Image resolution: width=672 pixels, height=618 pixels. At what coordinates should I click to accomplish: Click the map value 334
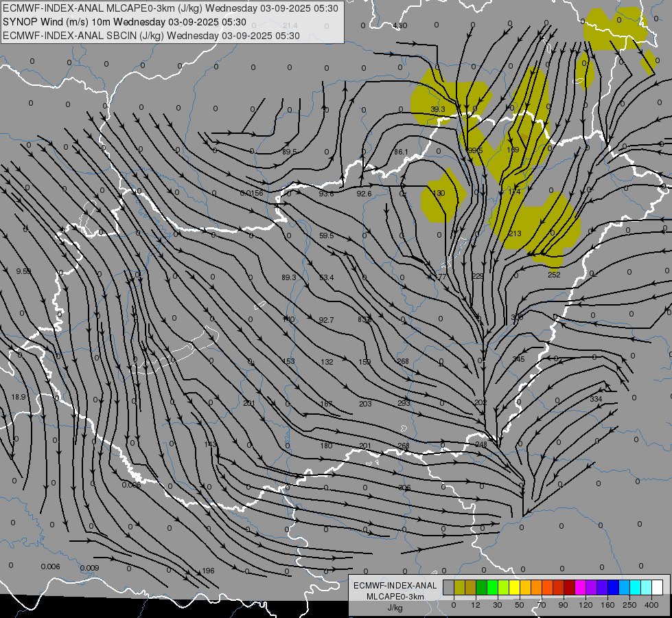[x=596, y=399]
